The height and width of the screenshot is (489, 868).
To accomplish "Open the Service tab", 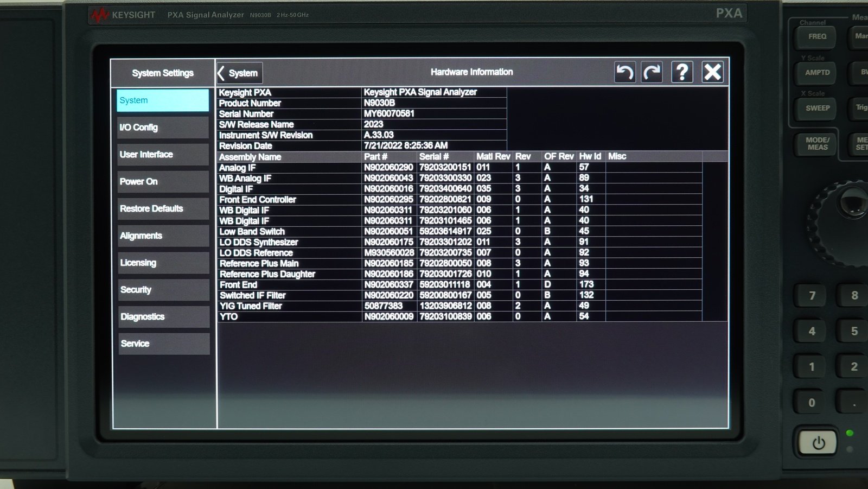I will pos(163,344).
